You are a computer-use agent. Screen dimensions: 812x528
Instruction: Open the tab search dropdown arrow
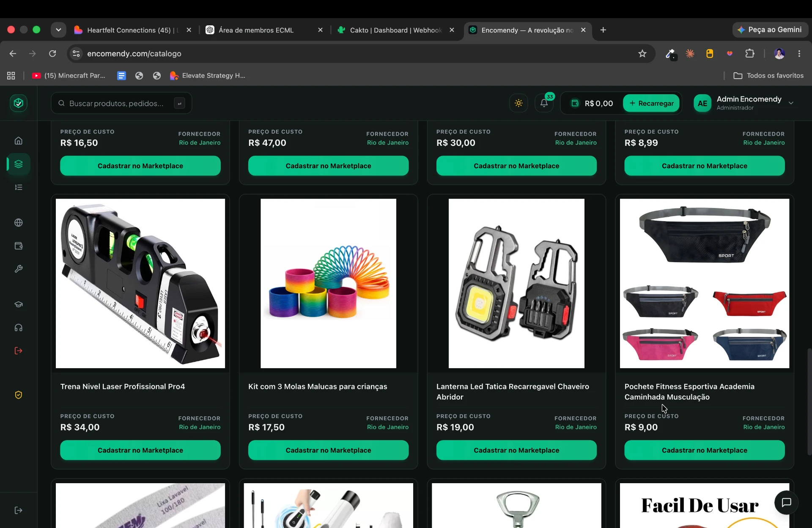[58, 30]
